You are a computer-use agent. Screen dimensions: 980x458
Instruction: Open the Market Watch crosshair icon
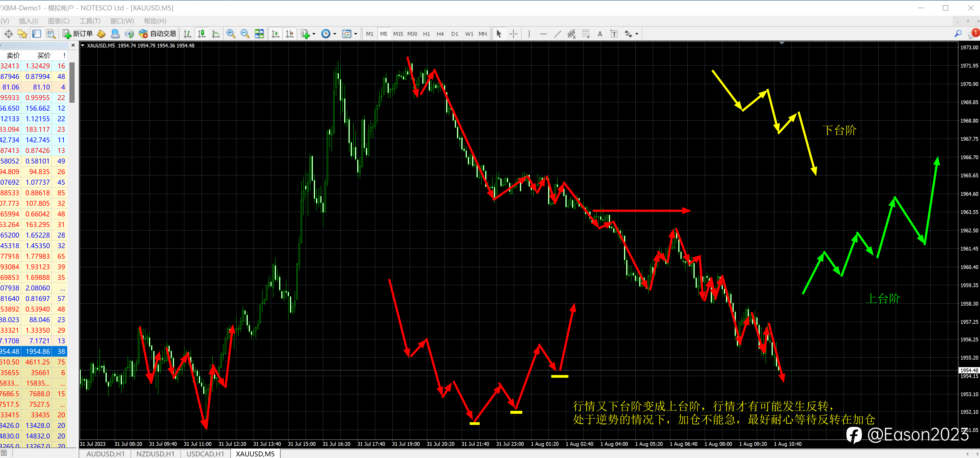click(x=8, y=34)
